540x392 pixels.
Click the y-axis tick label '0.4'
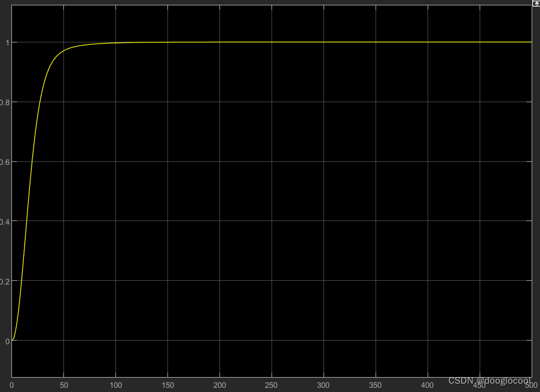4,222
